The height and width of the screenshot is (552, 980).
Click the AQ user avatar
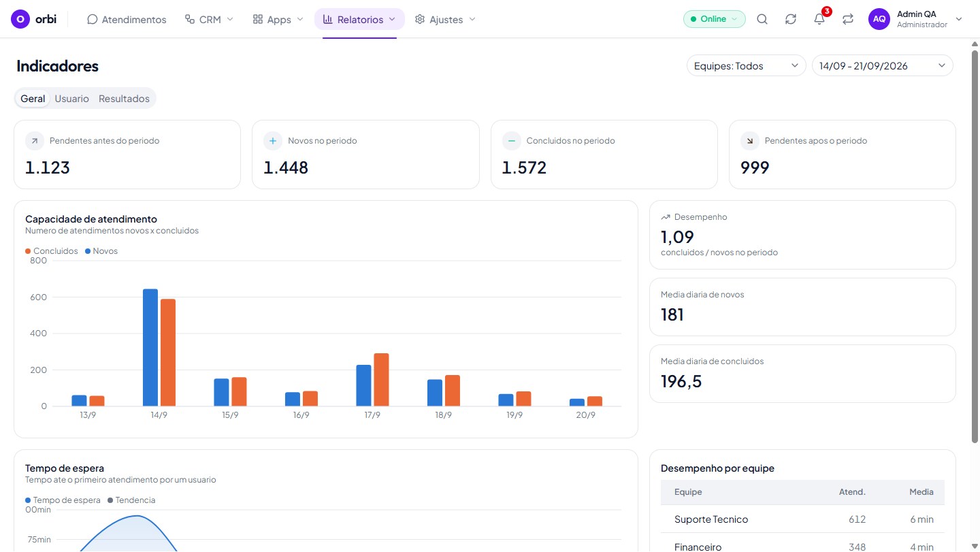[879, 19]
